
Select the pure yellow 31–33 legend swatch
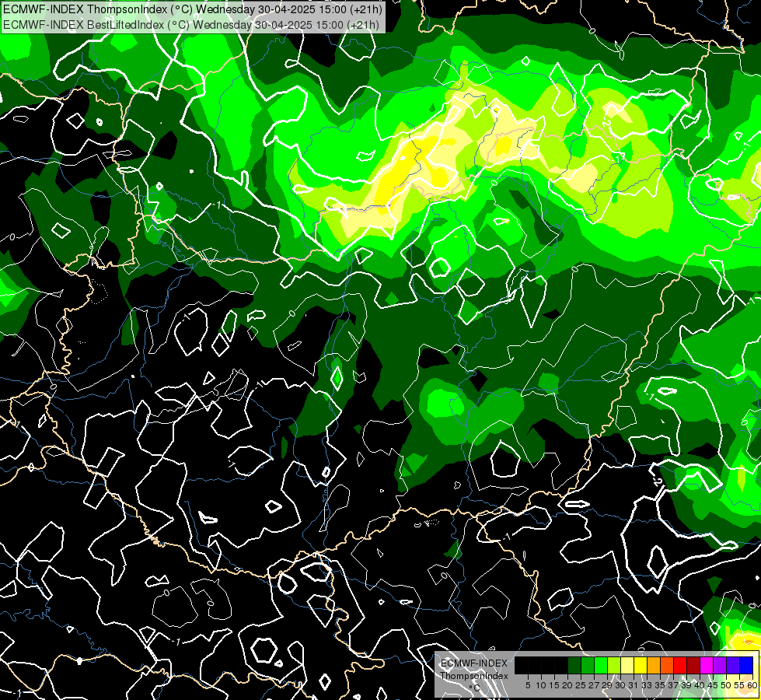coord(641,666)
